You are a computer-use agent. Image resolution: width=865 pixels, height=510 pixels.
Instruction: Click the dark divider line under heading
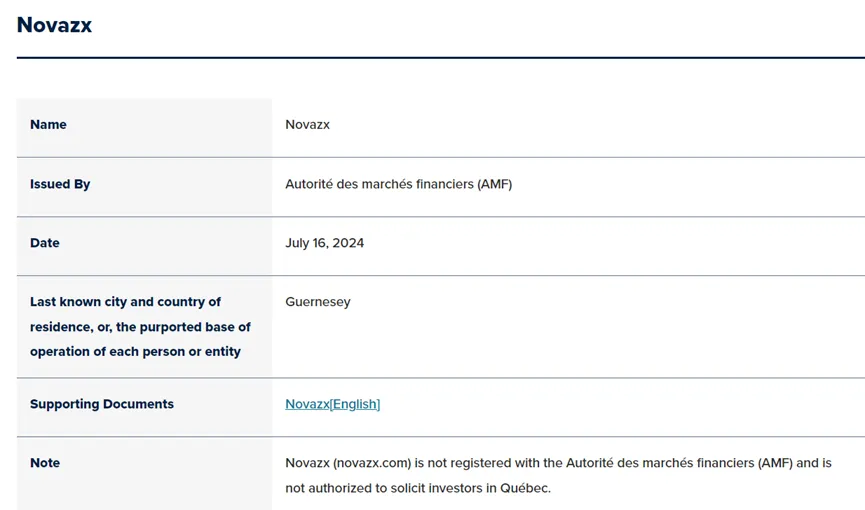click(441, 57)
